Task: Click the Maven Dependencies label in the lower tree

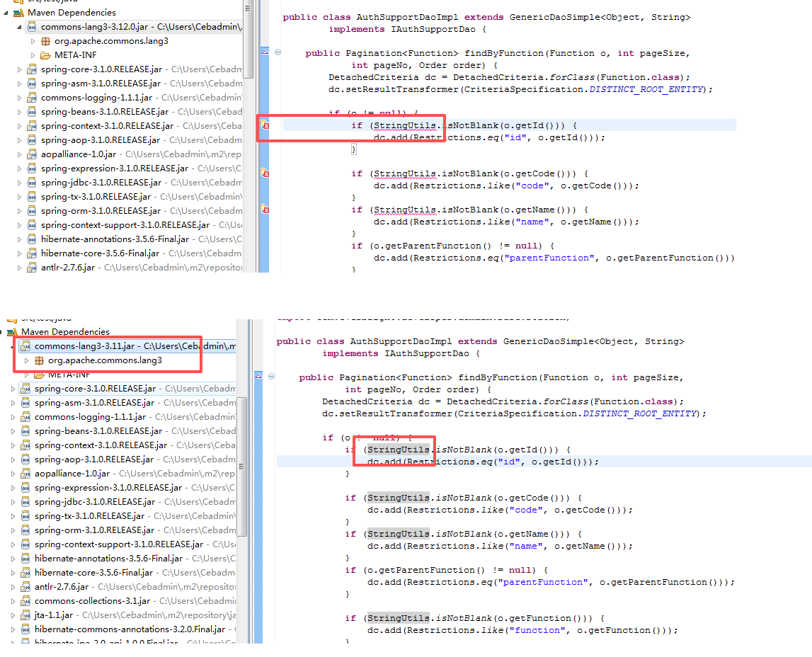Action: pyautogui.click(x=65, y=332)
